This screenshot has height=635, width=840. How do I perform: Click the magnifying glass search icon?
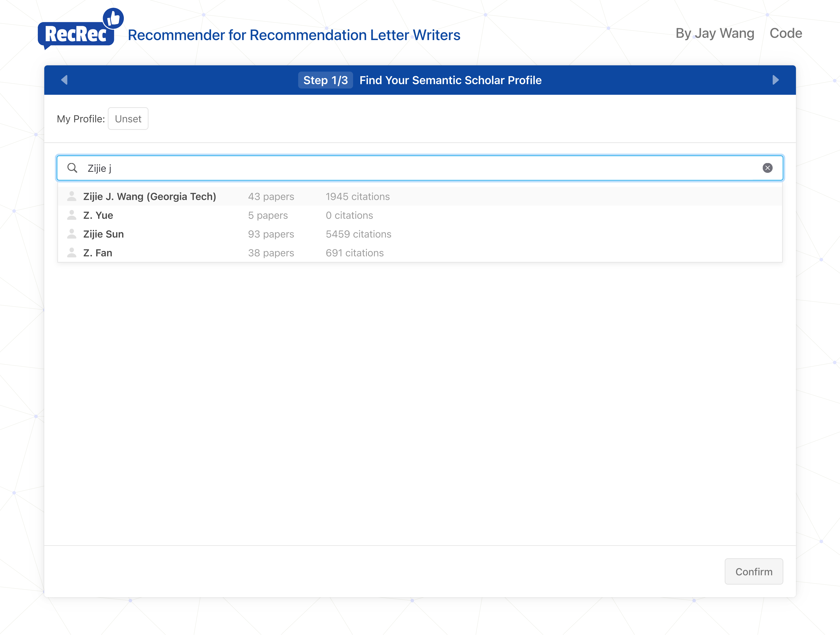click(72, 168)
